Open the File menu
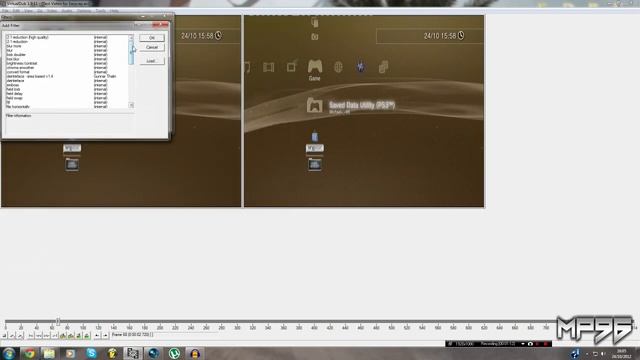Viewport: 640px width, 360px height. click(x=5, y=11)
